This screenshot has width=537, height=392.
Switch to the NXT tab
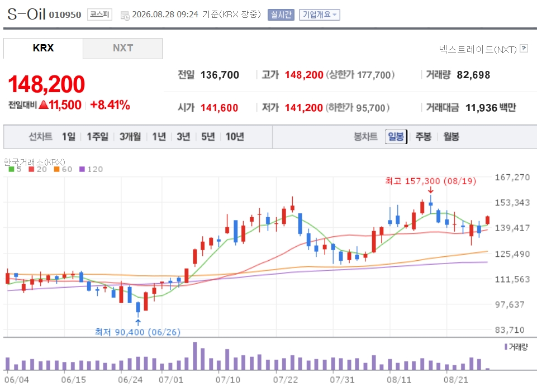(x=122, y=48)
